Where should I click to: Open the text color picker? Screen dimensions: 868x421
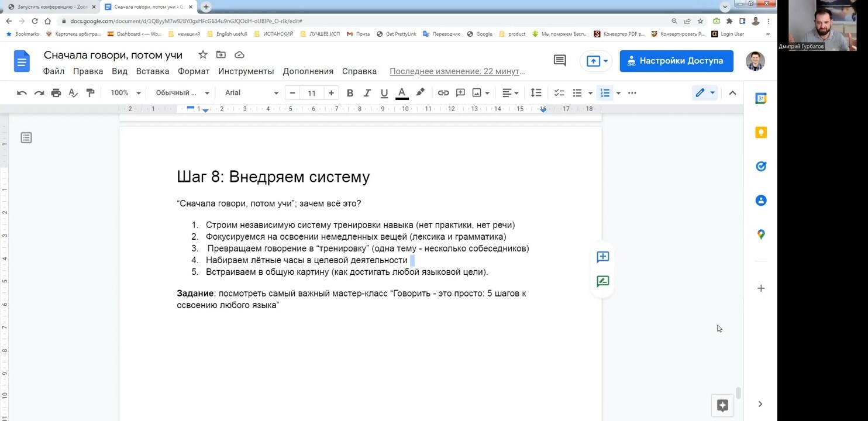402,93
